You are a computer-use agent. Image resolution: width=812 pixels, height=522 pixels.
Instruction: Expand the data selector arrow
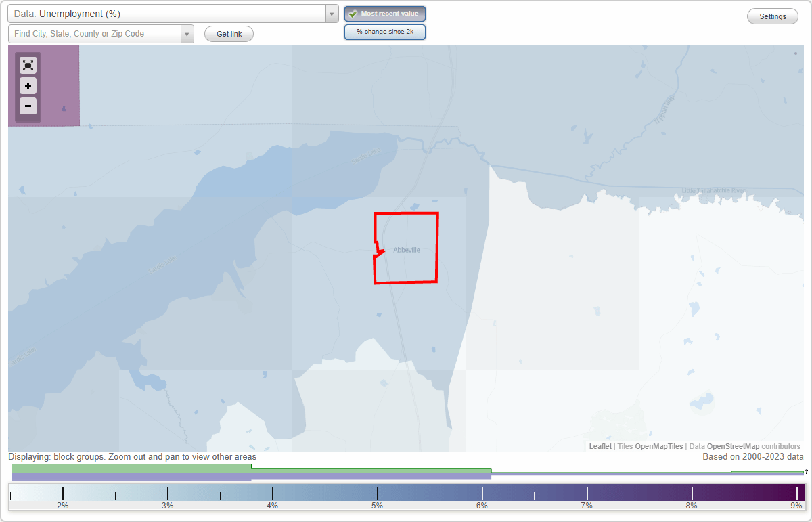332,14
